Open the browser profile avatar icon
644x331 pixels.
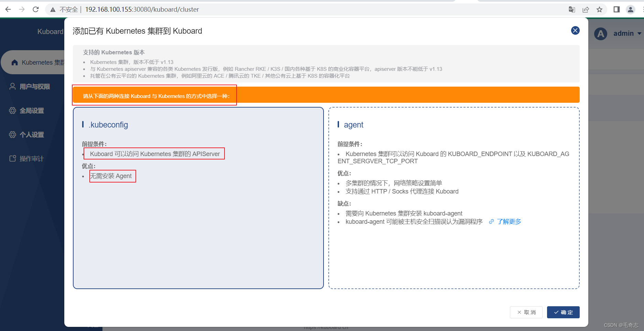(x=631, y=9)
